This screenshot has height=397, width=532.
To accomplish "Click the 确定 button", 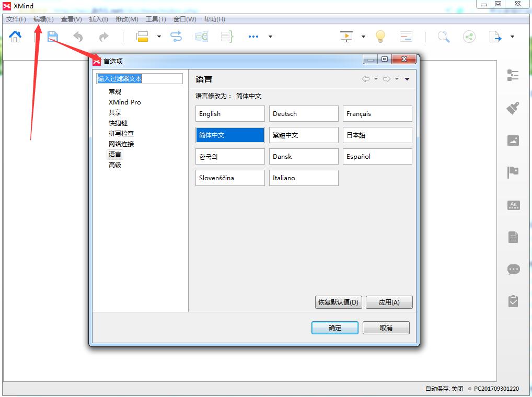I will [335, 328].
